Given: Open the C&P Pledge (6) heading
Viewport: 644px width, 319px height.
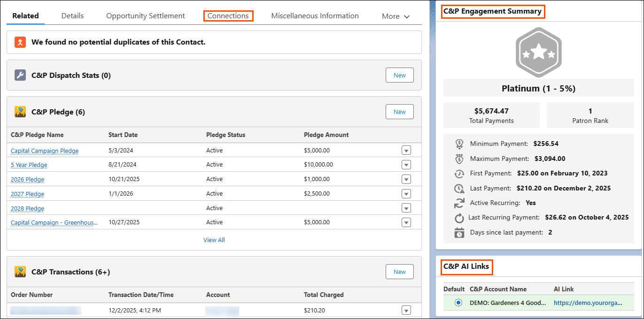Looking at the screenshot, I should (x=58, y=112).
